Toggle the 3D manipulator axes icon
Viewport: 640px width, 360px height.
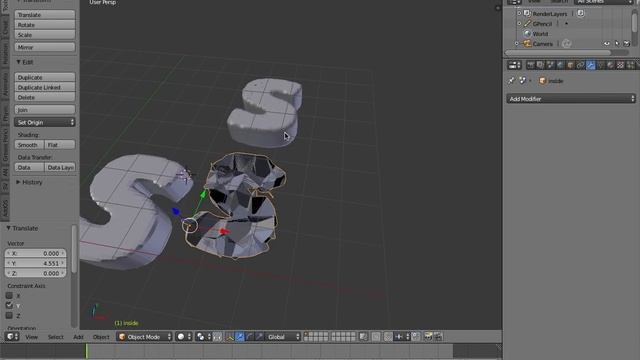pos(230,336)
